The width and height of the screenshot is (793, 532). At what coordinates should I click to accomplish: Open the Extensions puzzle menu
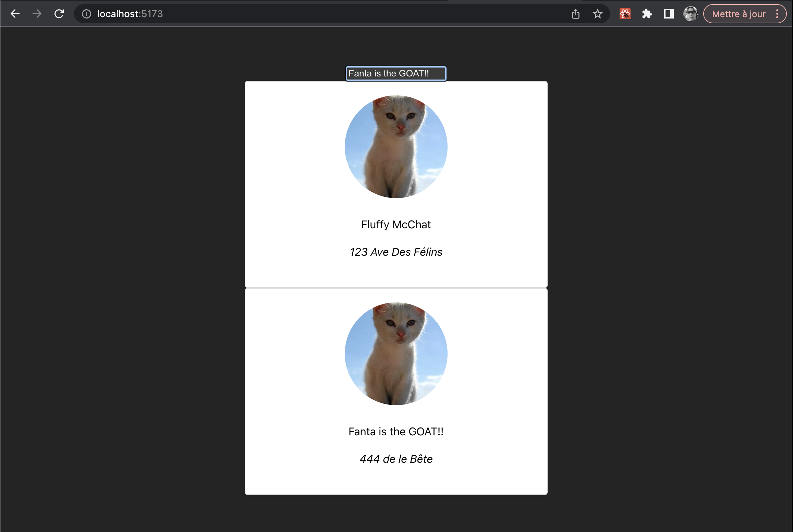click(x=647, y=14)
